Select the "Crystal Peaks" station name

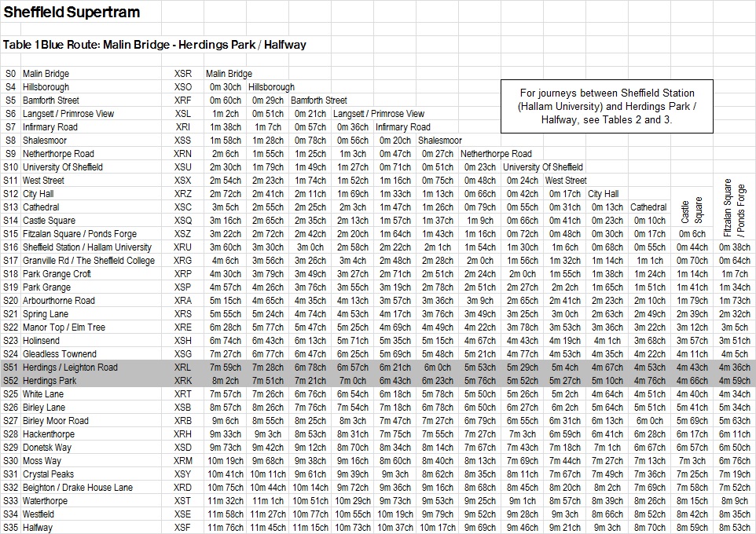click(48, 474)
